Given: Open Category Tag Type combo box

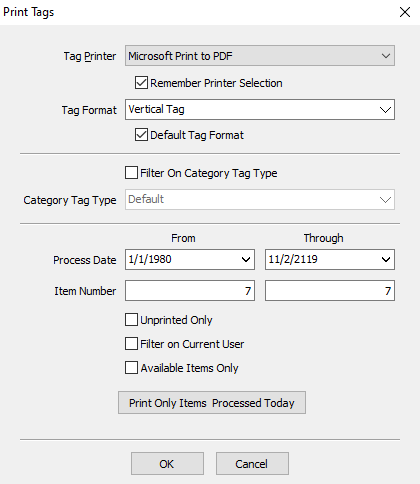Looking at the screenshot, I should click(260, 200).
